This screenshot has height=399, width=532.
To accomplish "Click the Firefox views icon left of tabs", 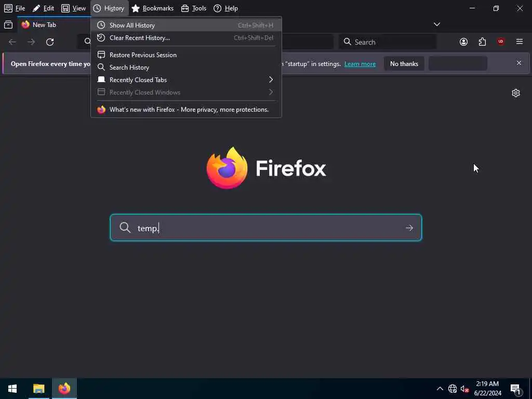I will (x=8, y=24).
